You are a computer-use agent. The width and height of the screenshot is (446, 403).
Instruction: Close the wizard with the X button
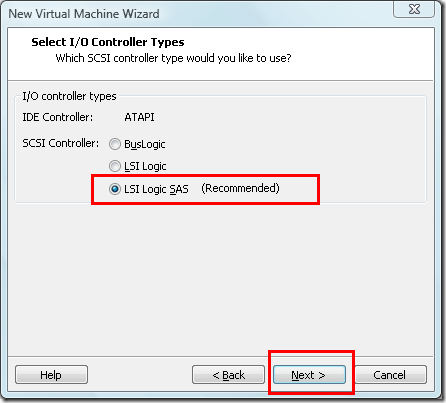pos(414,9)
